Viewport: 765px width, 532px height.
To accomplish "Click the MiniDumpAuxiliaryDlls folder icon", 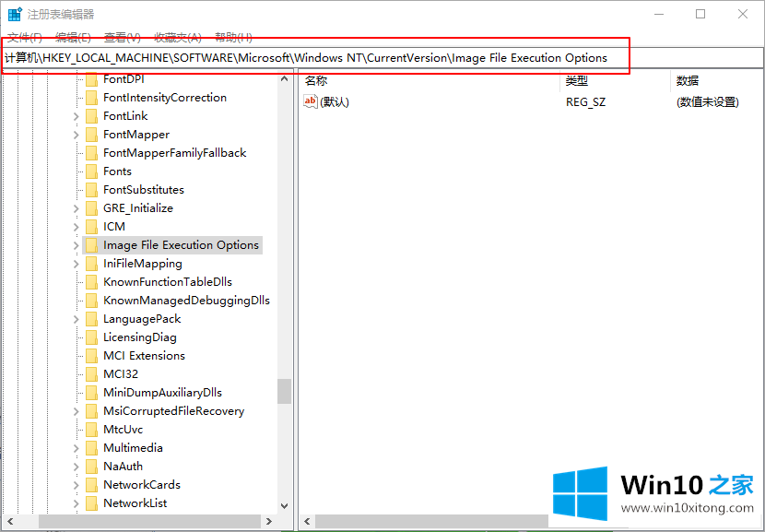I will [x=91, y=393].
